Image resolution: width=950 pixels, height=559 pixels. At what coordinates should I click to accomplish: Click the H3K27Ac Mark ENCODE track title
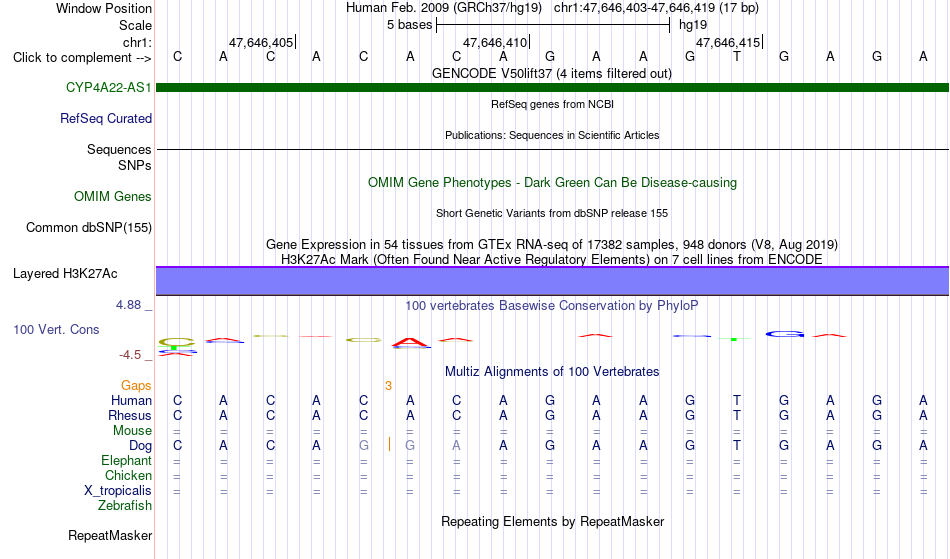click(552, 259)
